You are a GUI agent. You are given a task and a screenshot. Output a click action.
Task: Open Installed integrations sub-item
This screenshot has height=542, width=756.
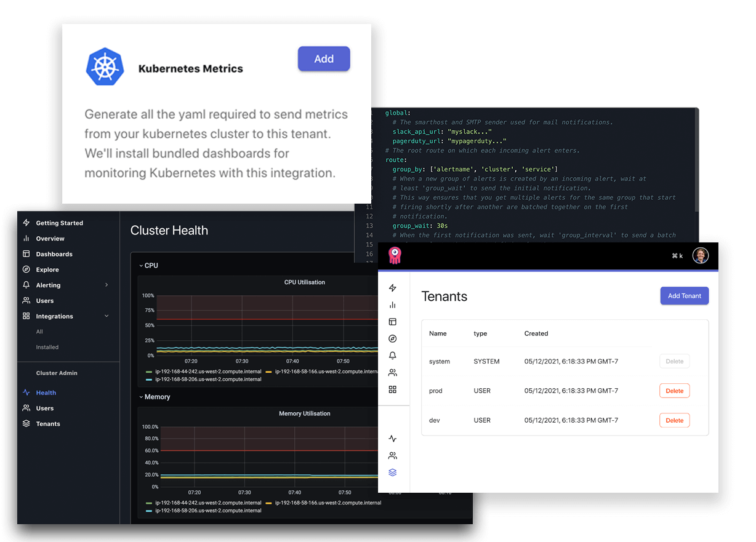tap(47, 347)
